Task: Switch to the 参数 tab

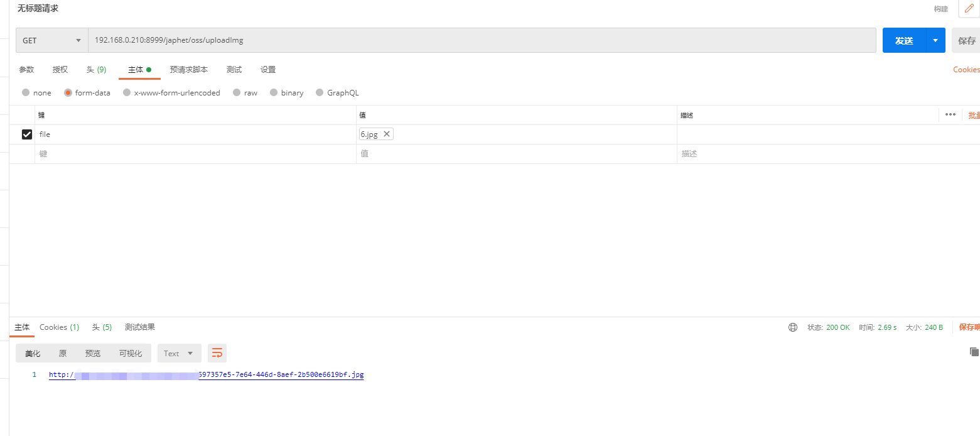Action: (26, 70)
